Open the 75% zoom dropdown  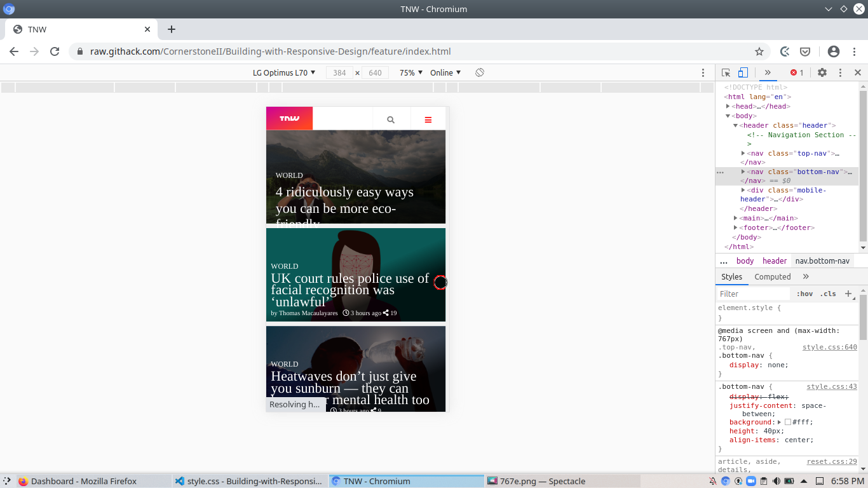pos(411,72)
